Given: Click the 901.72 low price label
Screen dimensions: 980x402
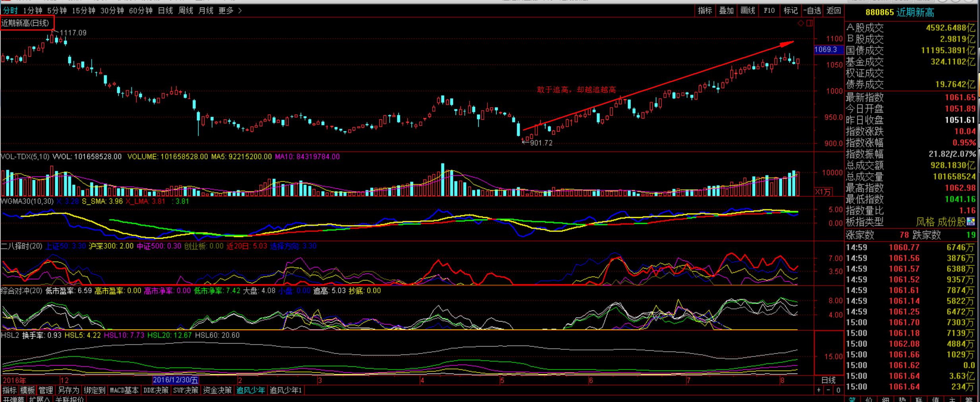Looking at the screenshot, I should pyautogui.click(x=541, y=143).
